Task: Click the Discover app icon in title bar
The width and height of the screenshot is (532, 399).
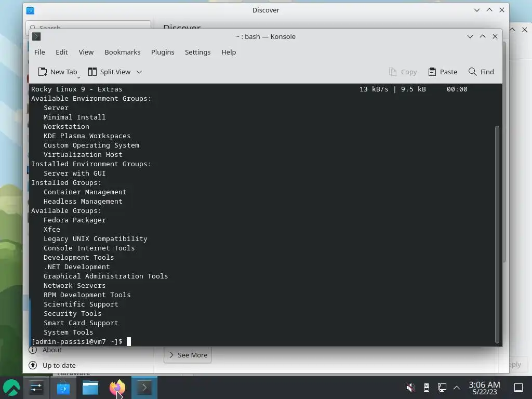Action: coord(30,10)
